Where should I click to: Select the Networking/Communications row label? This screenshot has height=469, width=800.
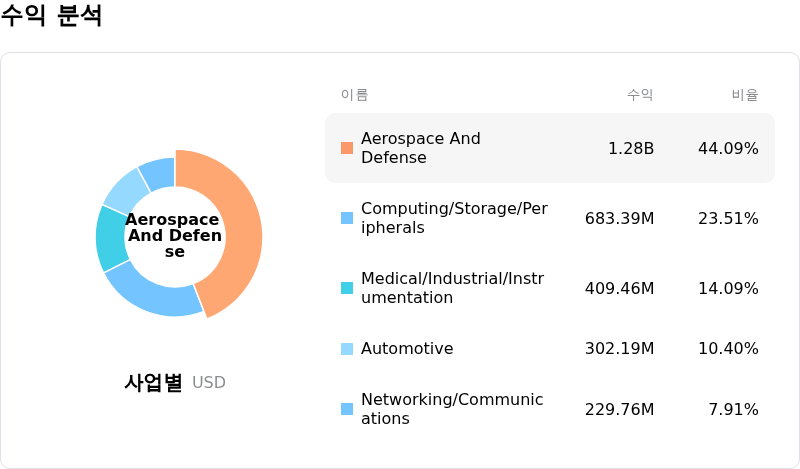point(452,409)
